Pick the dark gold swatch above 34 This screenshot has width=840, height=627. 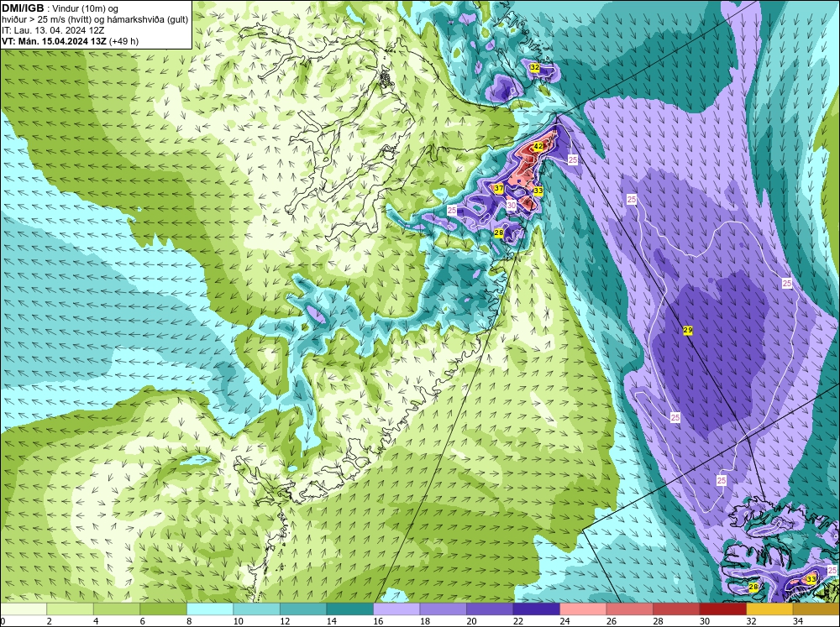point(816,609)
